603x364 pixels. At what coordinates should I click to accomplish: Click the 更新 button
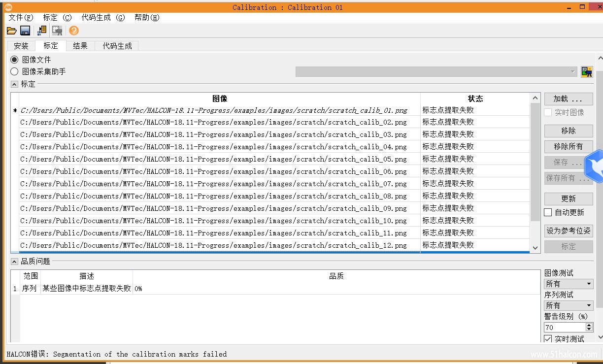point(569,199)
